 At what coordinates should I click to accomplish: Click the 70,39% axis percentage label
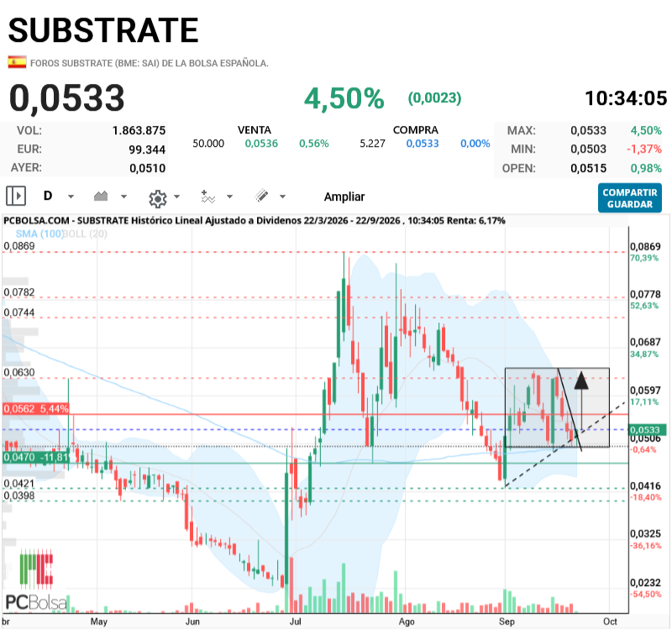[x=644, y=258]
